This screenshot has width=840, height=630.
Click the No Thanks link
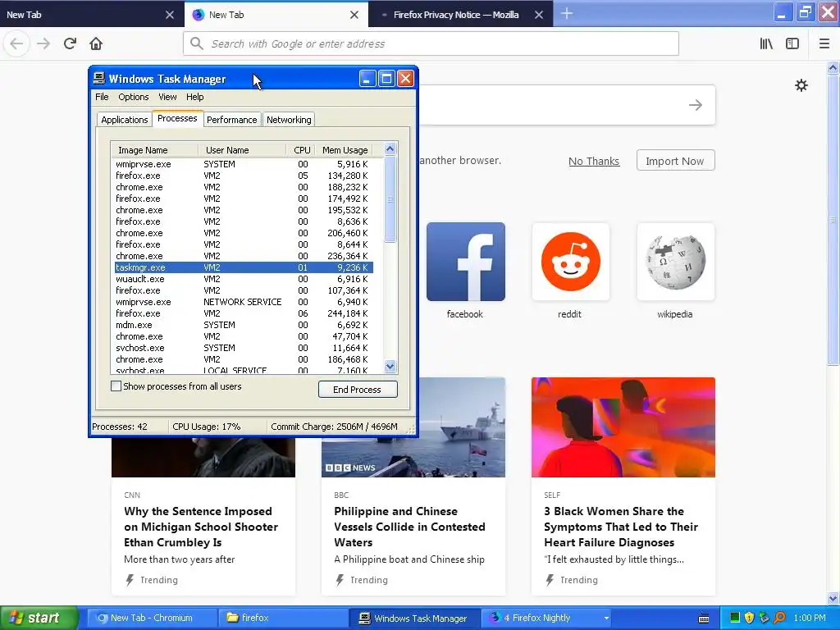click(594, 162)
